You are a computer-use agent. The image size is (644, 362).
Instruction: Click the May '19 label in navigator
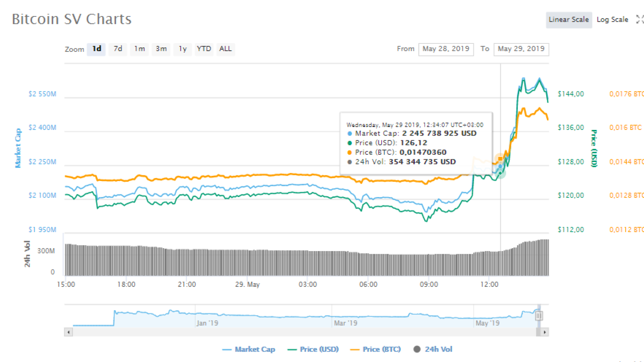point(487,323)
